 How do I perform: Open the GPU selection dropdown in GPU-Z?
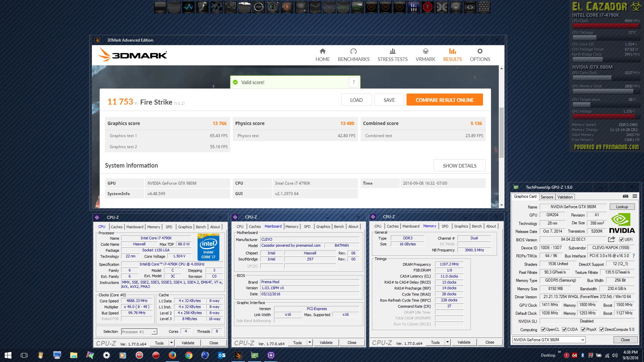[549, 340]
